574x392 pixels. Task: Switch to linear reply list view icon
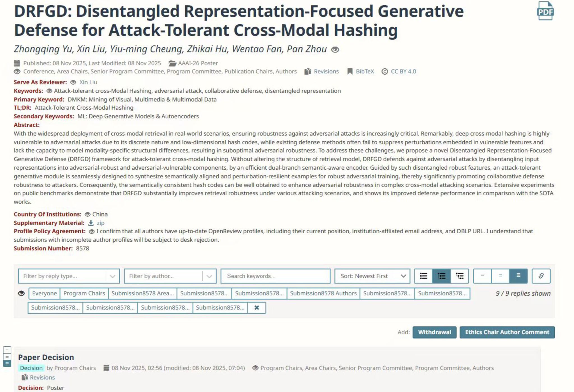[423, 276]
